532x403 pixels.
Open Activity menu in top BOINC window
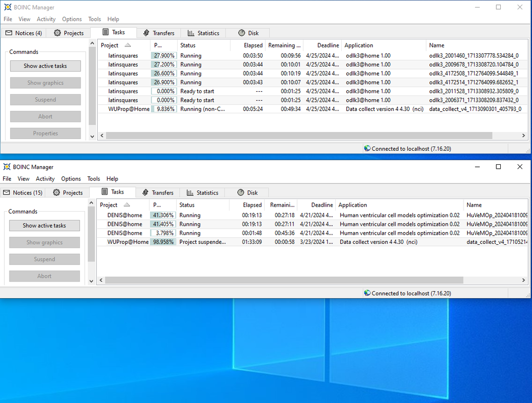click(46, 19)
